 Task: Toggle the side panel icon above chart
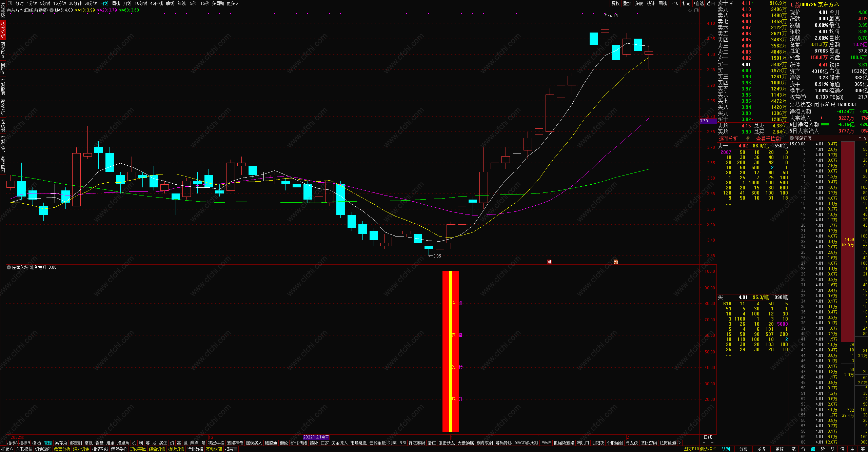coord(696,10)
